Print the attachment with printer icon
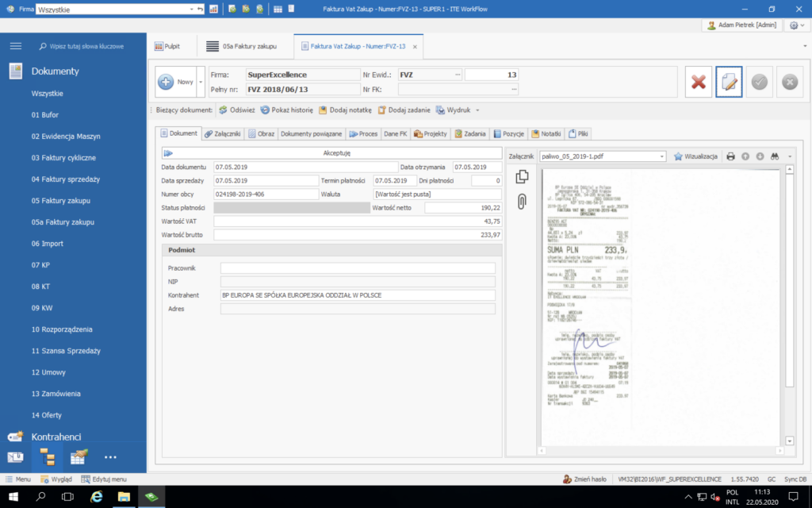 coord(730,156)
